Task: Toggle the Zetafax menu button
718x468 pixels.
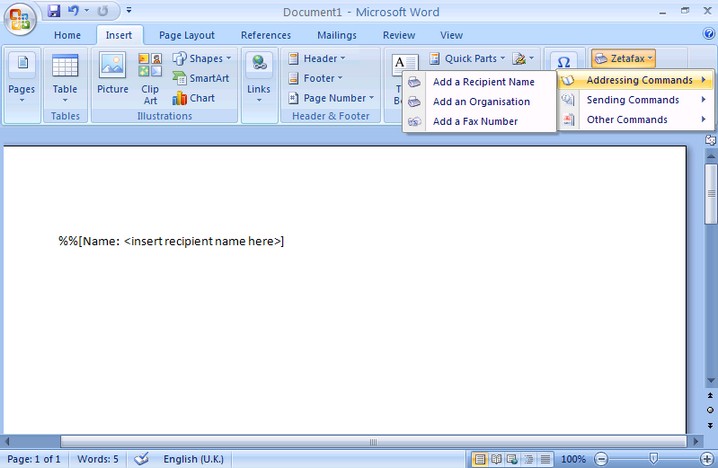Action: point(623,59)
